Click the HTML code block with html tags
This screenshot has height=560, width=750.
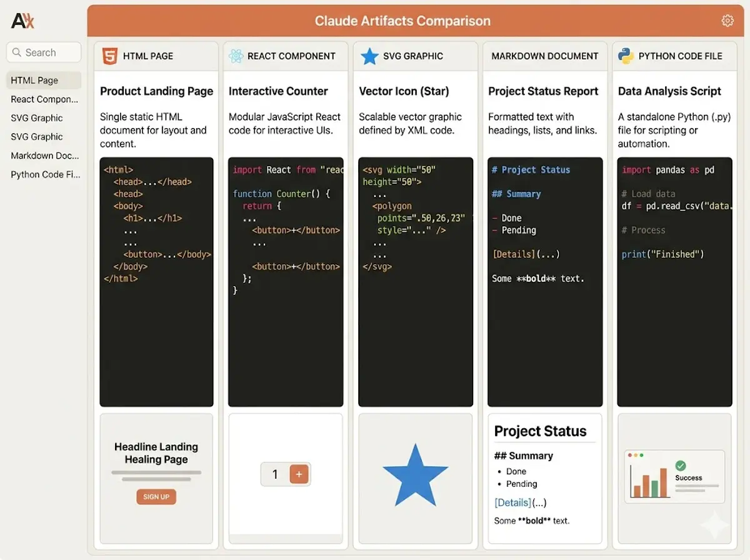tap(156, 282)
